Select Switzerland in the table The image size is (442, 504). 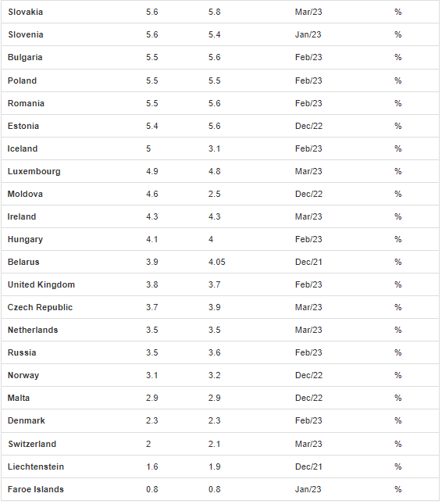click(32, 444)
